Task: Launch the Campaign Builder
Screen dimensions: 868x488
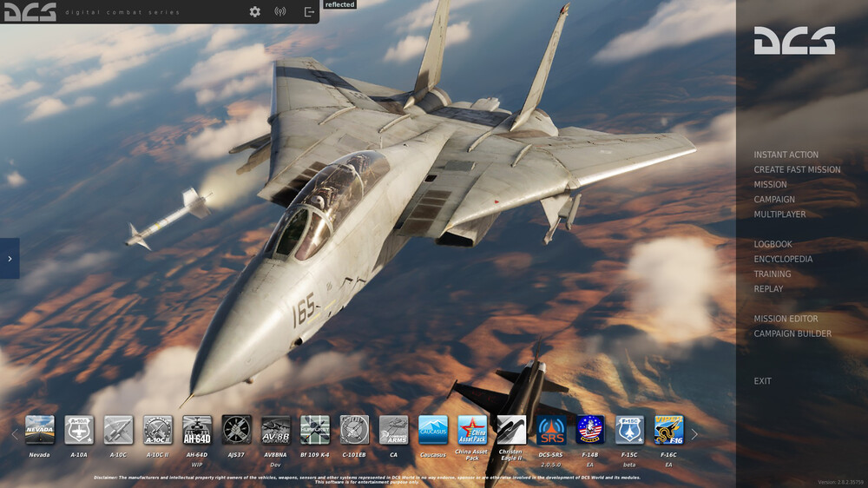Action: 792,334
